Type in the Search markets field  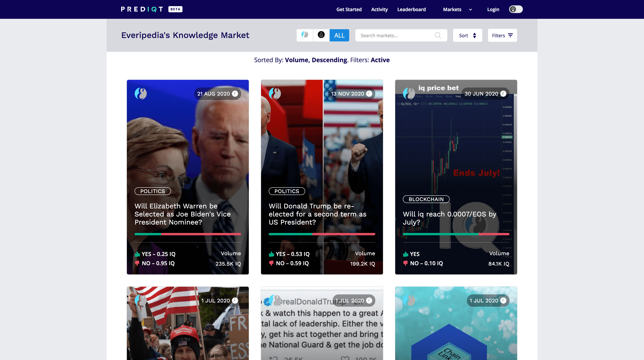[395, 35]
